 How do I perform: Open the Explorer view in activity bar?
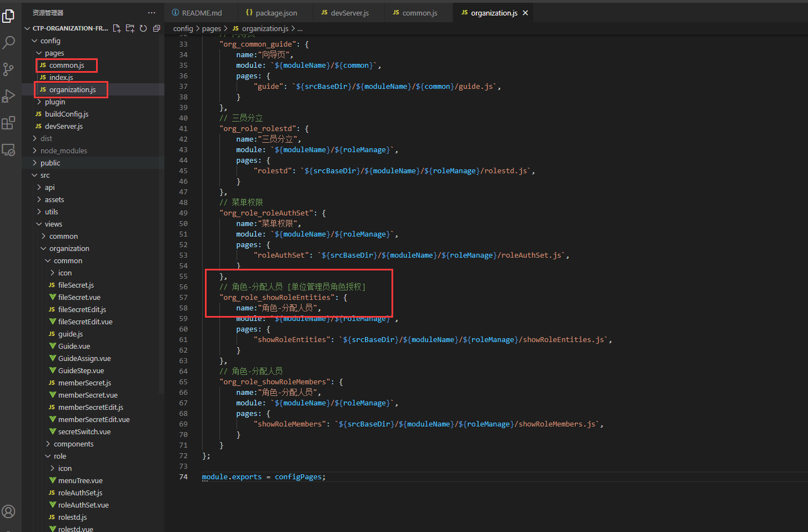click(8, 16)
